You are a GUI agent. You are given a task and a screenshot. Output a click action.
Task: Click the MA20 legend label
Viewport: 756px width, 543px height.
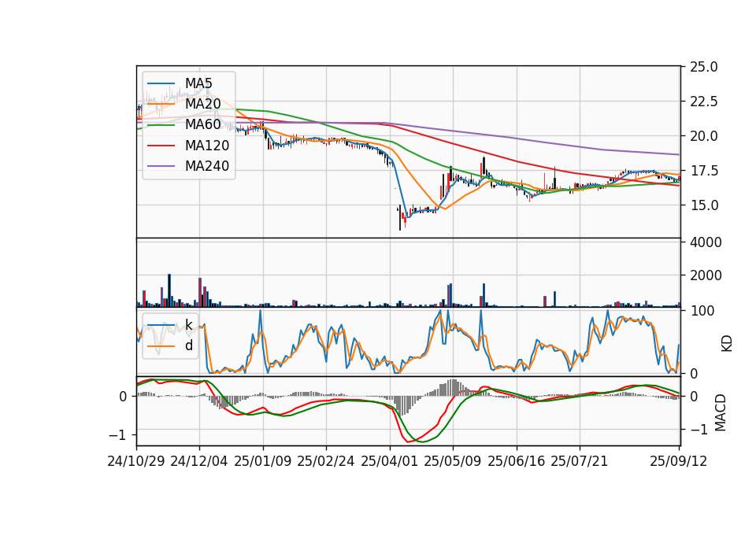tap(202, 104)
